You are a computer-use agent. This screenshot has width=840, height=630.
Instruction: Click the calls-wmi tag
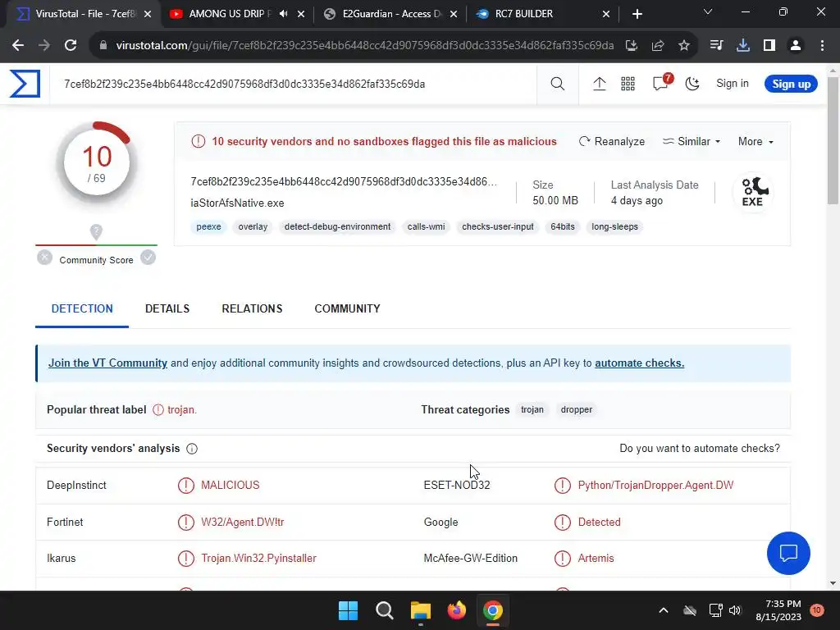coord(426,226)
